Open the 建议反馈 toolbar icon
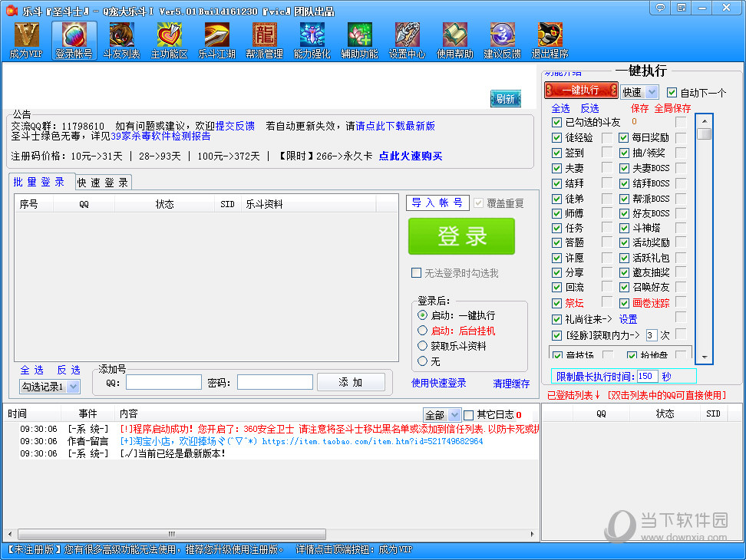Image resolution: width=746 pixels, height=560 pixels. click(503, 41)
